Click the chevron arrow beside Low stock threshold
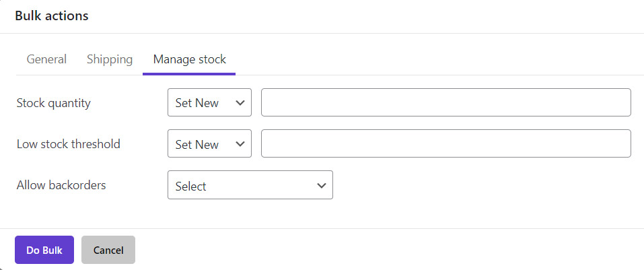Screen dimensions: 644x270 point(240,144)
